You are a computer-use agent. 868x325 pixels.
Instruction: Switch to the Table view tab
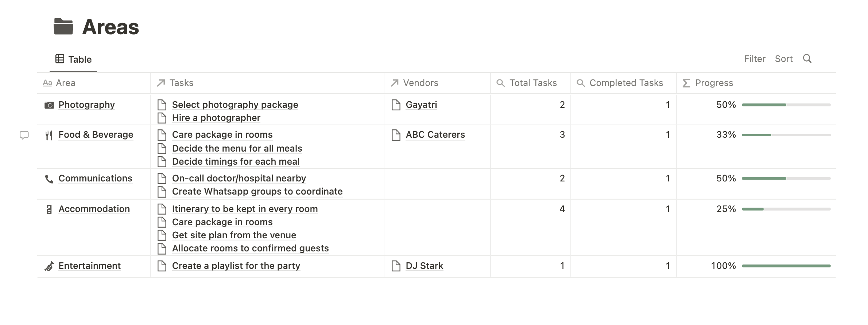tap(73, 59)
